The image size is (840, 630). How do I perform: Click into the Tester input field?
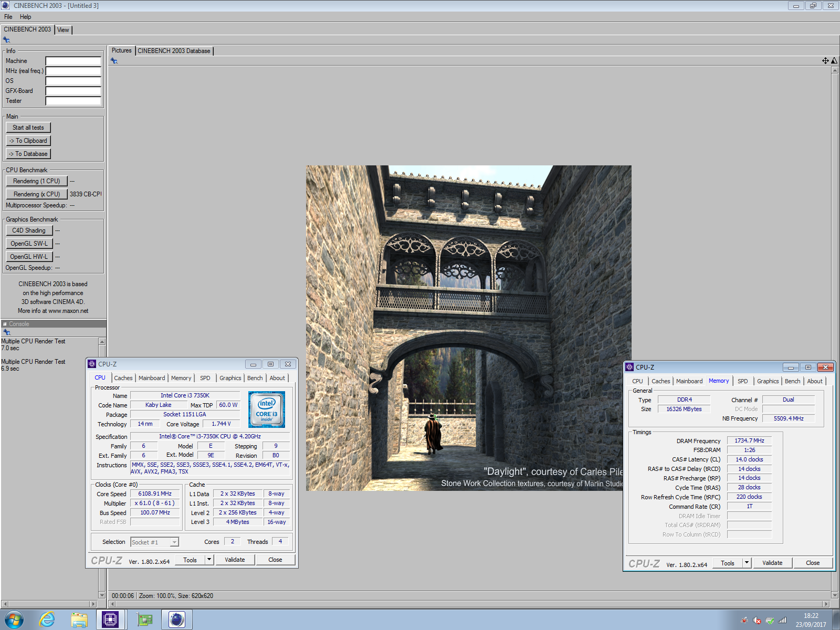pyautogui.click(x=73, y=101)
